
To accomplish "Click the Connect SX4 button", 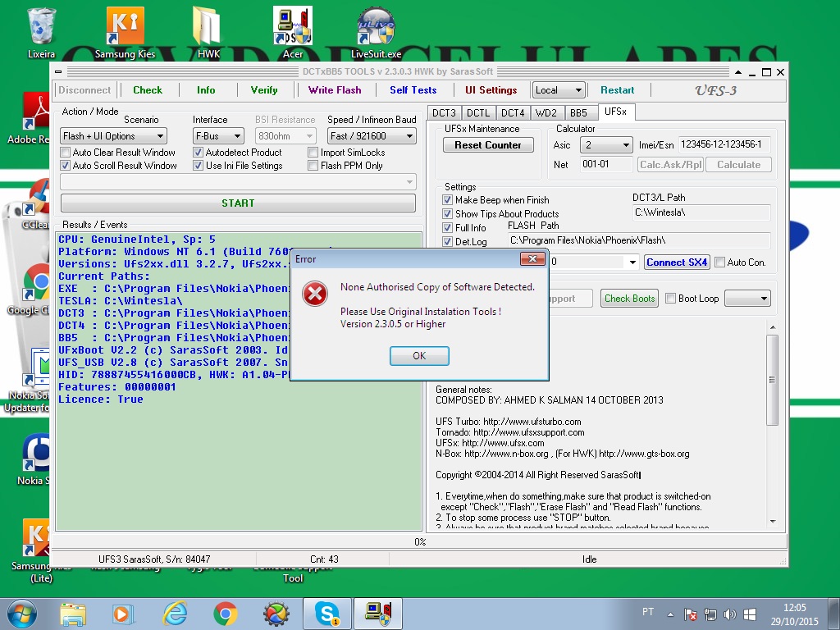I will tap(677, 262).
